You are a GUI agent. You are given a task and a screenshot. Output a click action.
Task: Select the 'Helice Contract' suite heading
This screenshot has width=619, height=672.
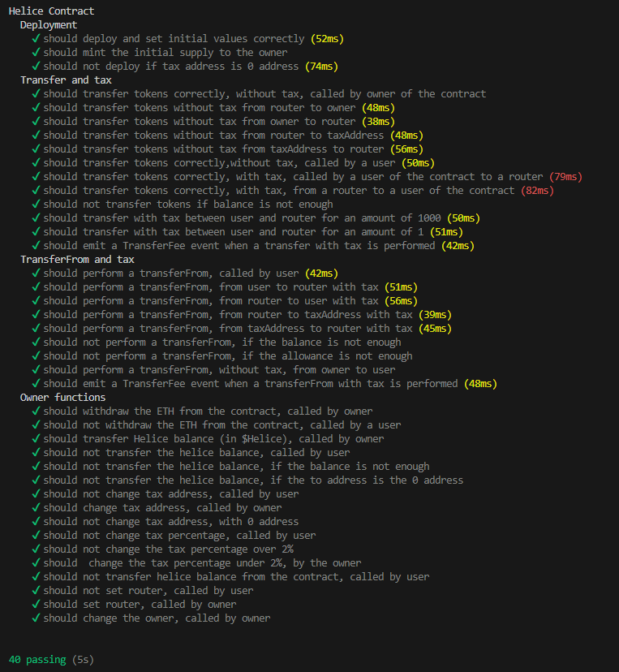click(x=51, y=11)
